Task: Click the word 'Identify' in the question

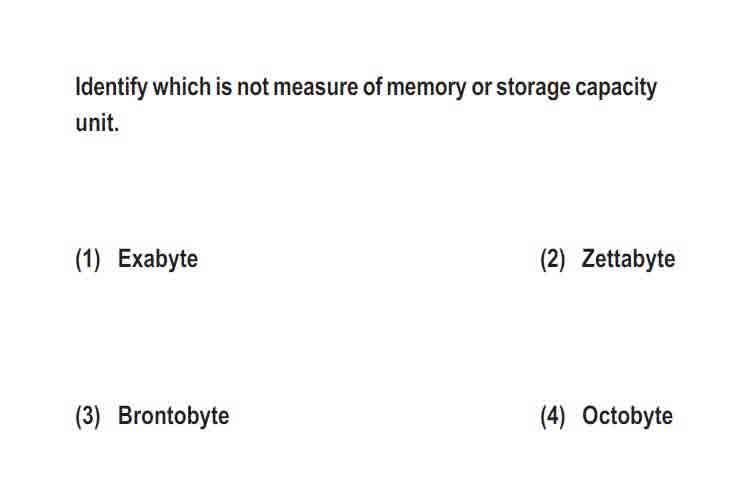Action: tap(111, 88)
